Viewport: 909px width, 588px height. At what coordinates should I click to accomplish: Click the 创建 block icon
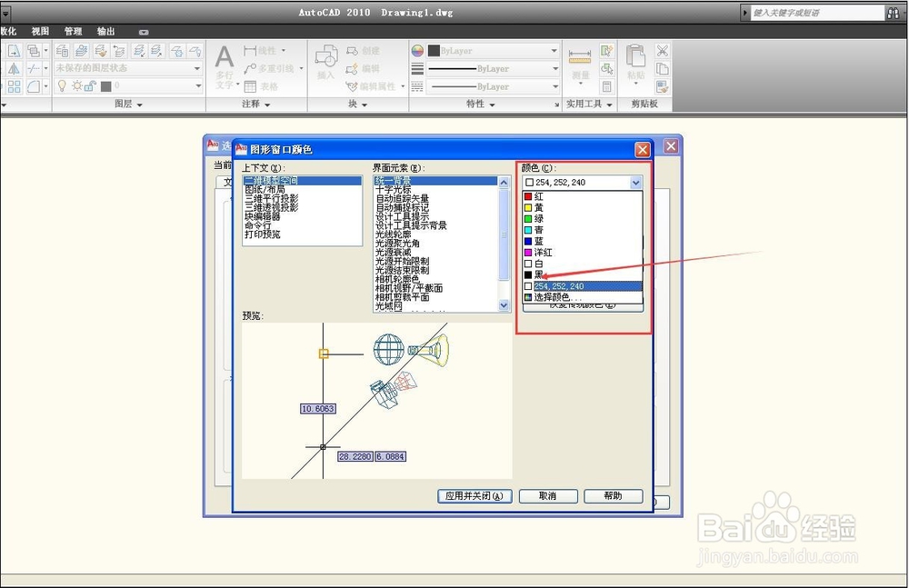point(363,51)
